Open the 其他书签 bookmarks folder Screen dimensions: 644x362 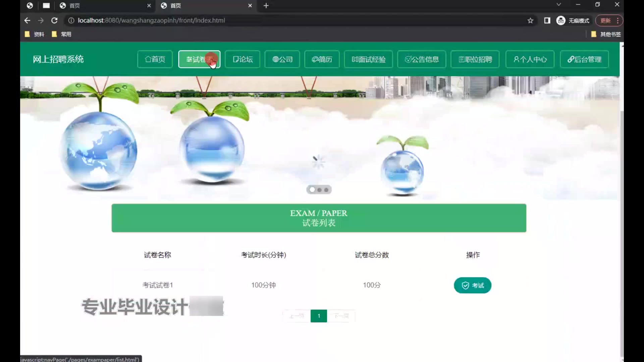click(x=606, y=34)
